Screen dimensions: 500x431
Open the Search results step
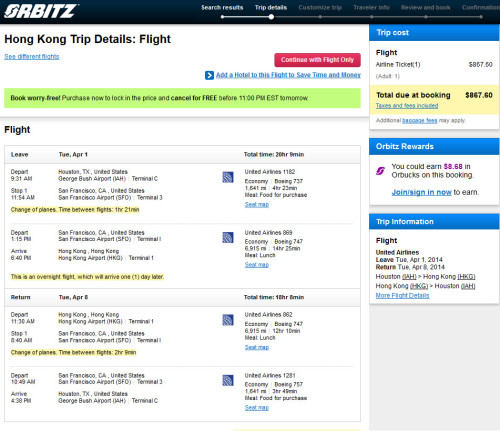[x=222, y=7]
